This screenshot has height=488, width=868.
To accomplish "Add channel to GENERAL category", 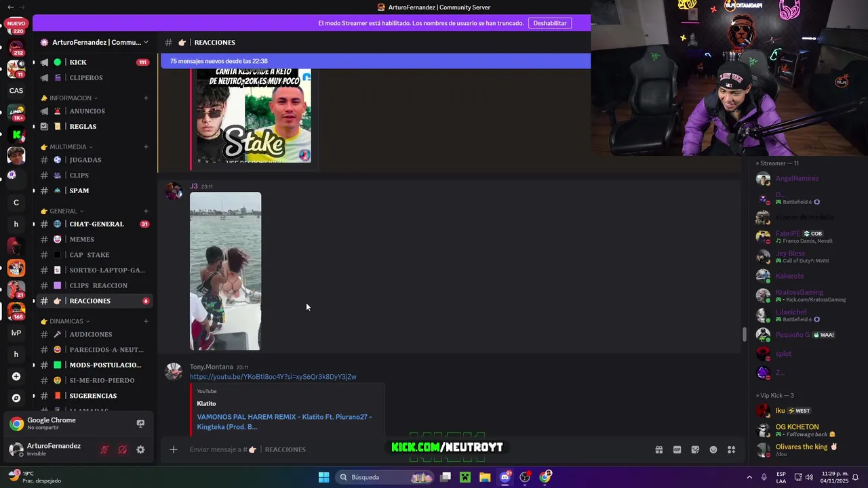I will 146,211.
